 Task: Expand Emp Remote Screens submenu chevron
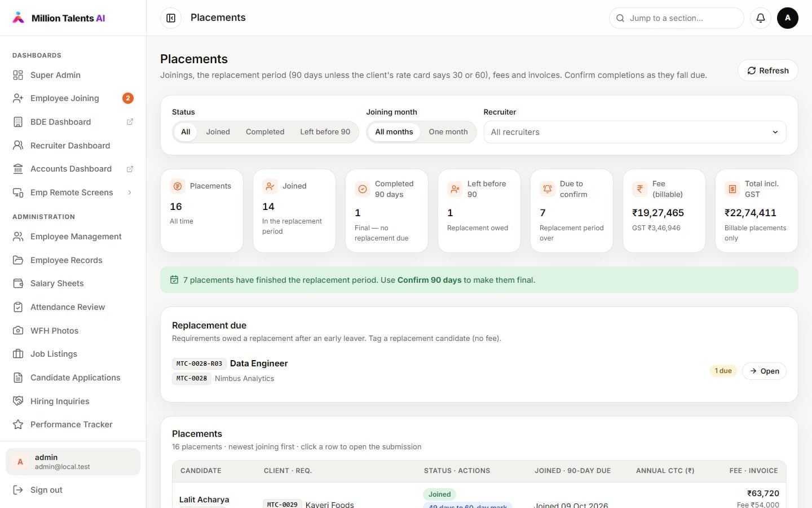130,192
